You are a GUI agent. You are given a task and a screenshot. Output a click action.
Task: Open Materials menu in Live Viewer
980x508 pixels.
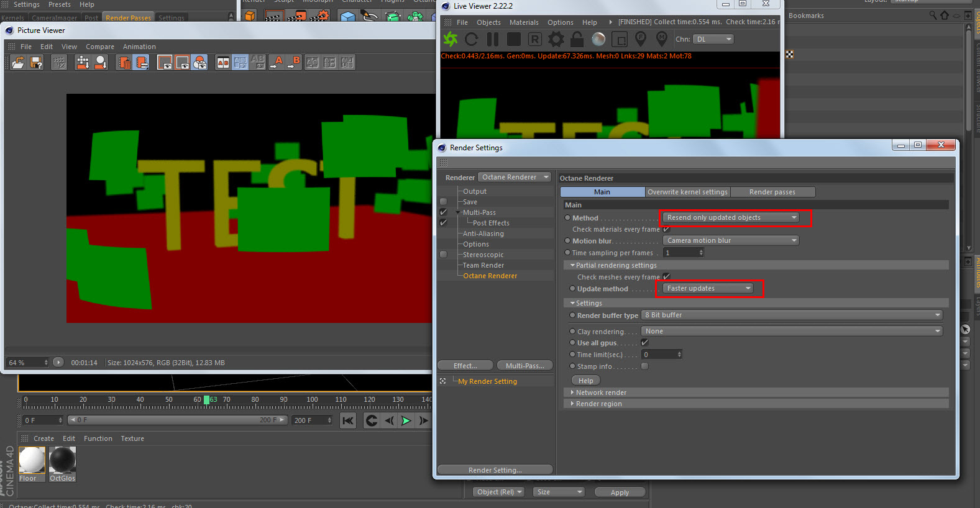coord(524,22)
